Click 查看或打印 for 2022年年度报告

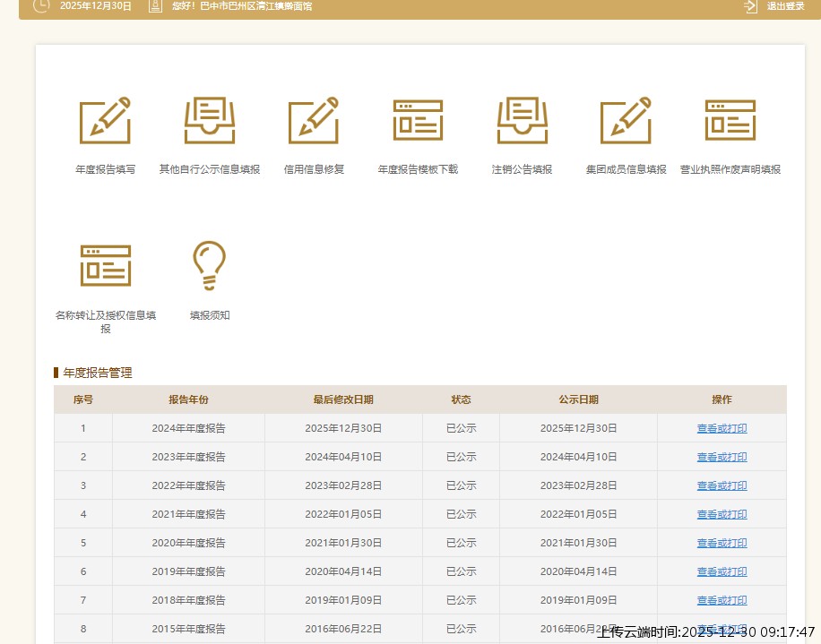[x=722, y=485]
